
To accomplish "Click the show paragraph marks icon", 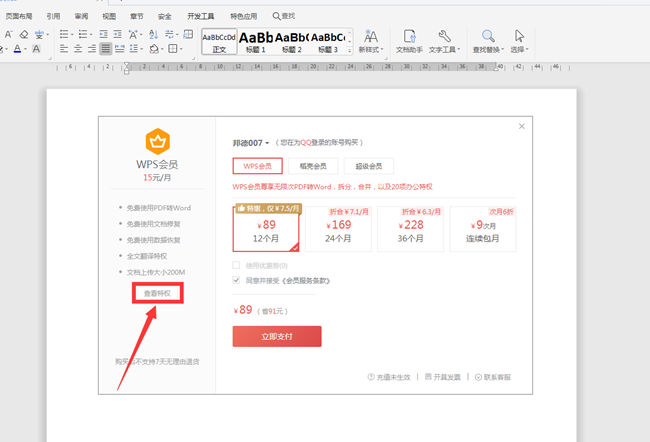I will pyautogui.click(x=170, y=34).
